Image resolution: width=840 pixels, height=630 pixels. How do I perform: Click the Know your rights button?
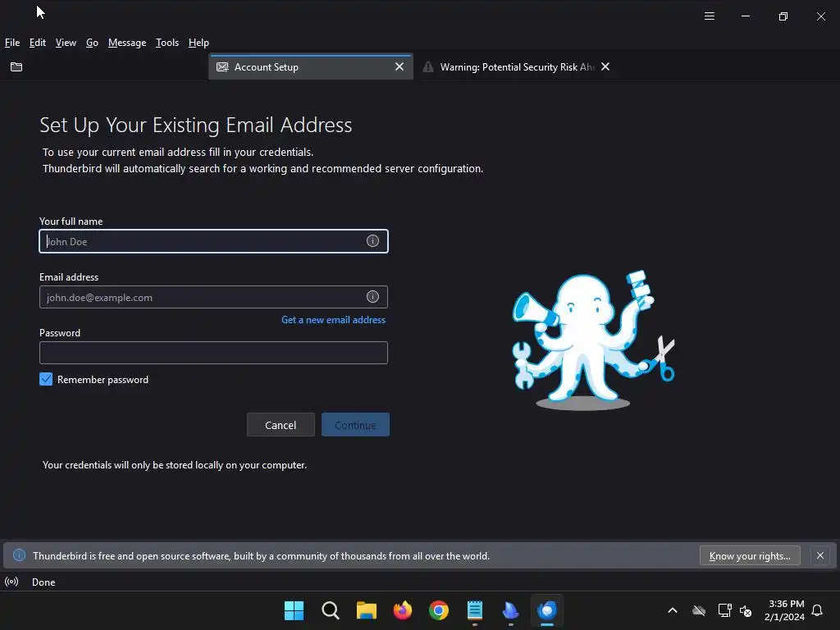coord(750,555)
